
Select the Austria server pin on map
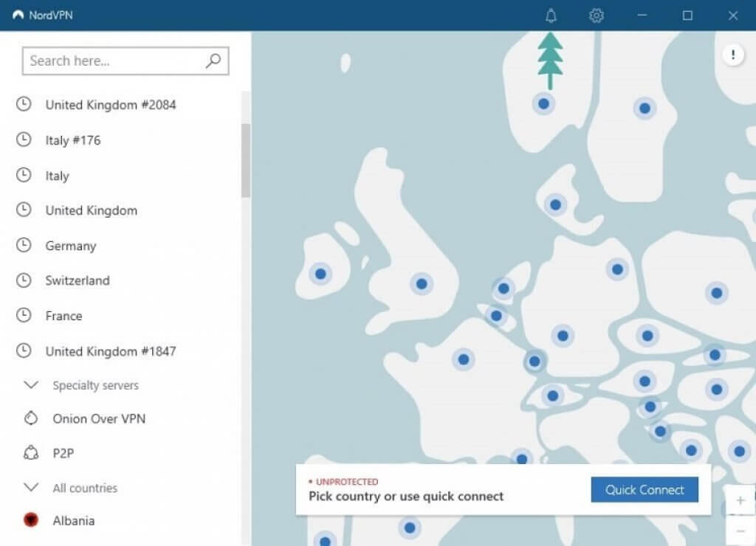coord(645,381)
